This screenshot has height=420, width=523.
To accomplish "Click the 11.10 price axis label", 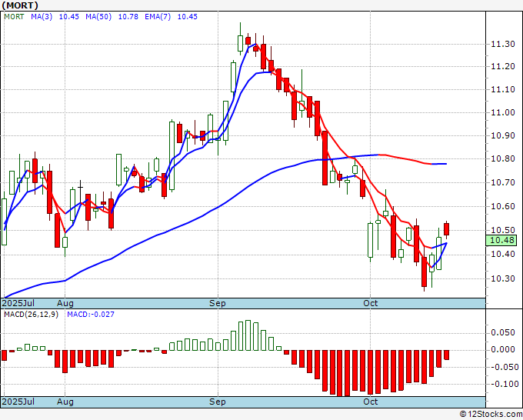I will click(x=503, y=90).
